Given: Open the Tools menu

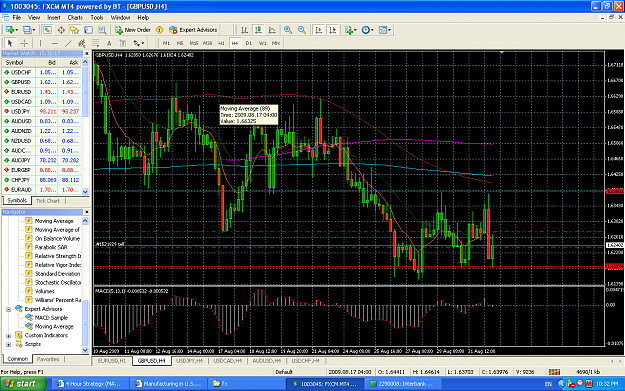Looking at the screenshot, I should [96, 18].
